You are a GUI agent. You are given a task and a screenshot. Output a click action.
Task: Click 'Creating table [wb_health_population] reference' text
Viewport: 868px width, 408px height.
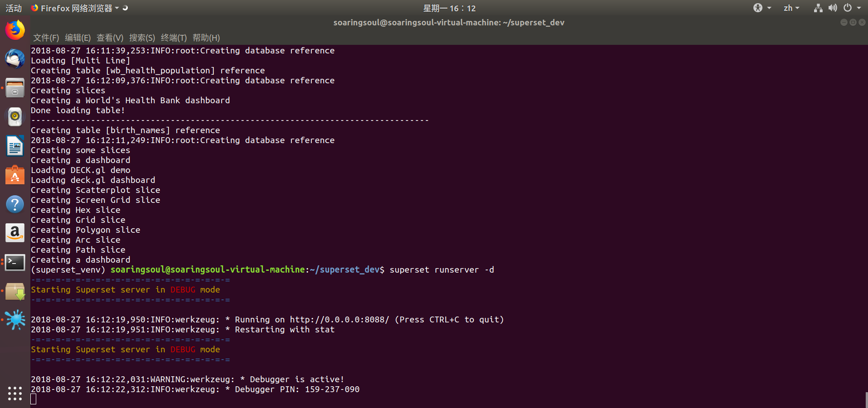148,71
